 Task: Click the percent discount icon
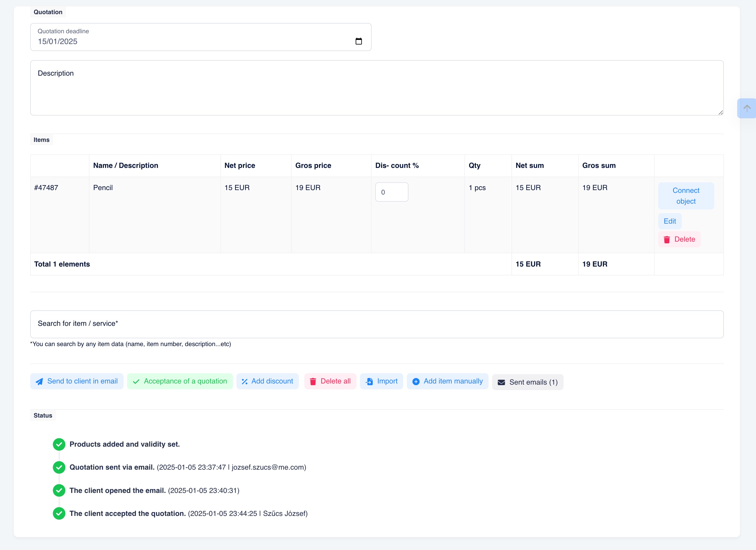[244, 382]
